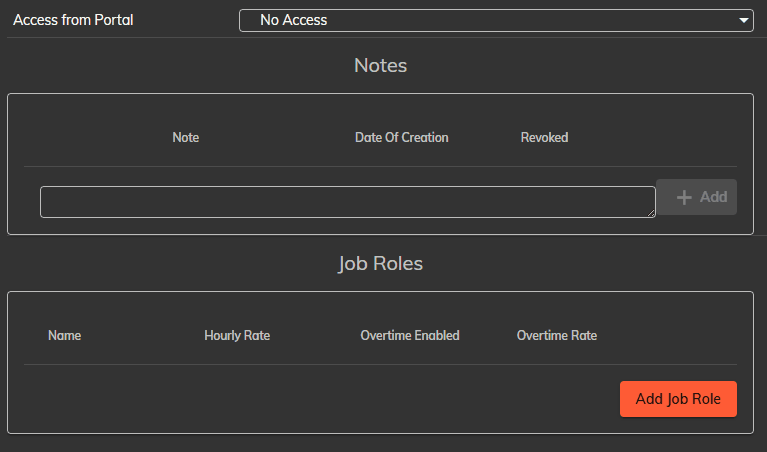The image size is (767, 452).
Task: Click the Name column header
Action: [x=64, y=335]
